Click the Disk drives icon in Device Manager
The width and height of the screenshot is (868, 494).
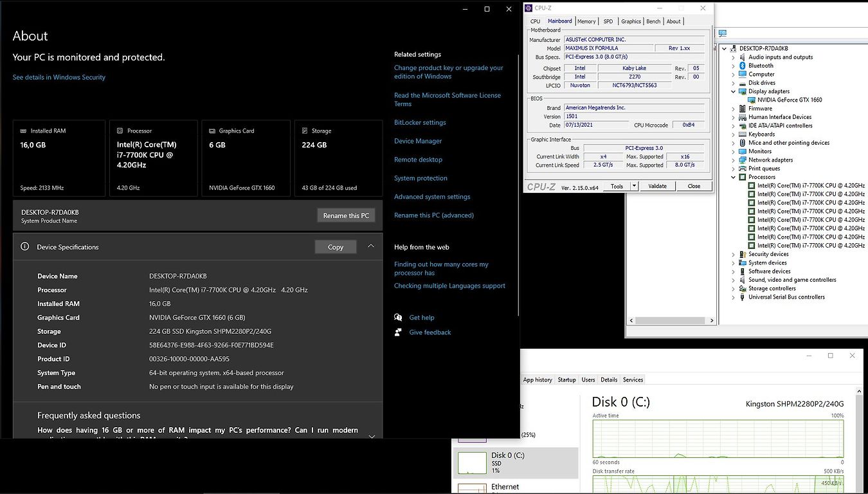[x=742, y=83]
